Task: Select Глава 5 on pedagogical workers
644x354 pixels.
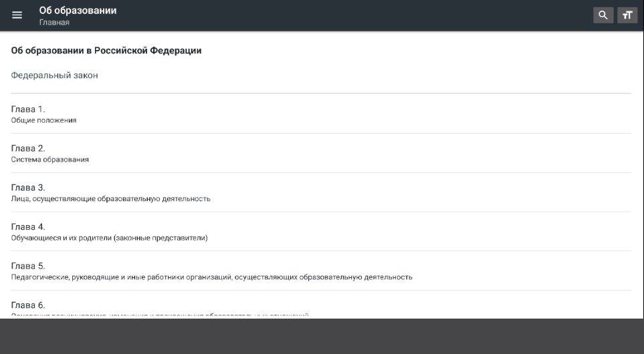Action: pyautogui.click(x=321, y=271)
